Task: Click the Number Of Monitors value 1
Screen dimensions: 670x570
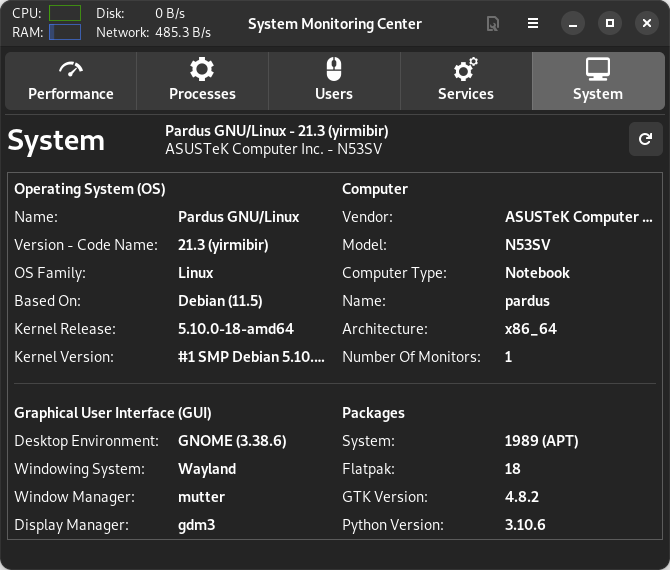Action: tap(508, 357)
